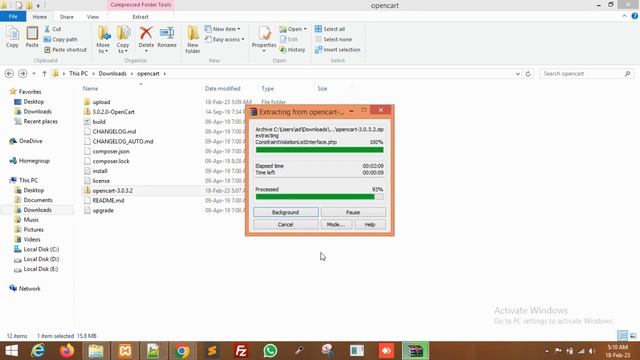The width and height of the screenshot is (640, 360).
Task: Select the opencart-3.0.3.2 file
Action: tap(113, 191)
